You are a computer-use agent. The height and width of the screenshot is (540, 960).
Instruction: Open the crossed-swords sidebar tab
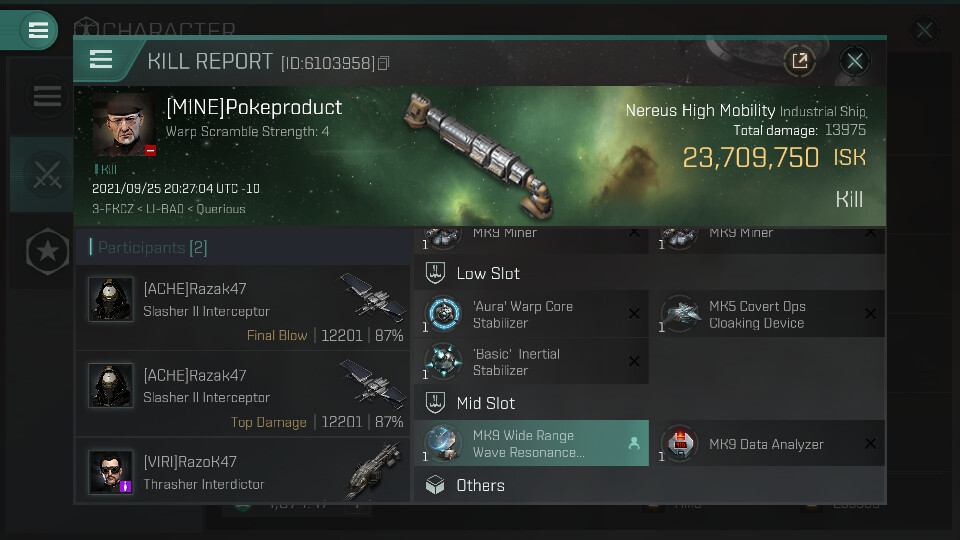tap(47, 175)
